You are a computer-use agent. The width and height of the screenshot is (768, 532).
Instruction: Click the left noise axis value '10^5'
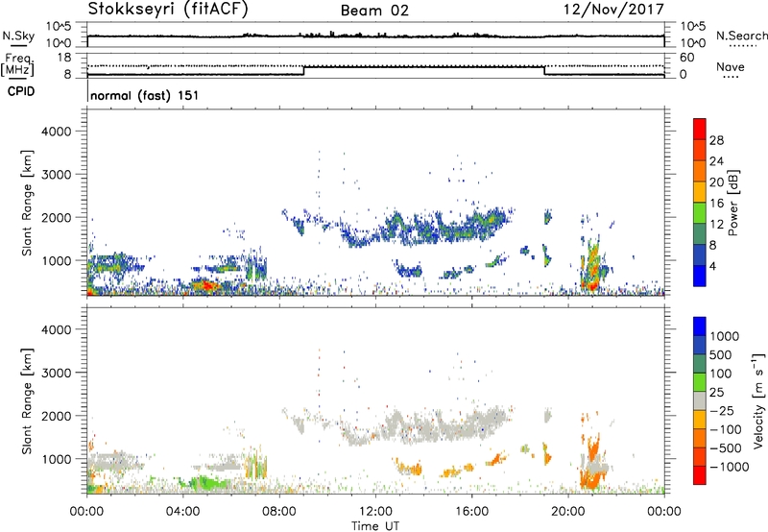[59, 26]
